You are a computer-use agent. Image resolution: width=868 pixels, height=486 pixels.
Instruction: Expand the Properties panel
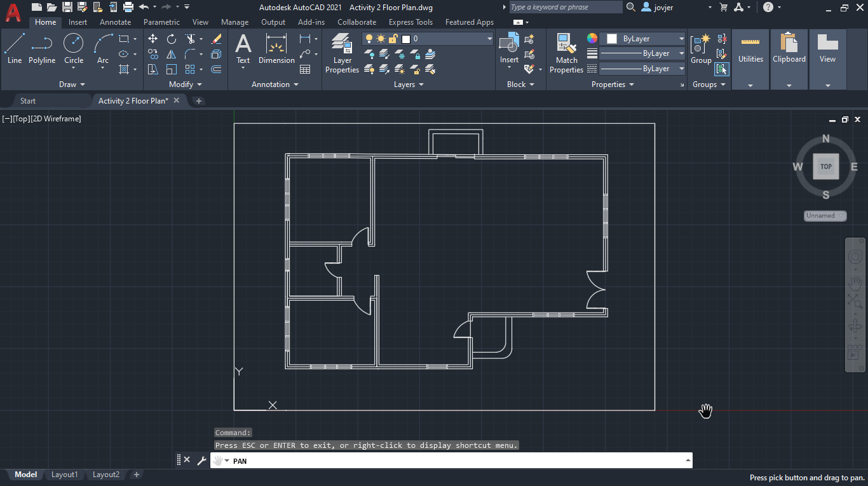pos(613,84)
